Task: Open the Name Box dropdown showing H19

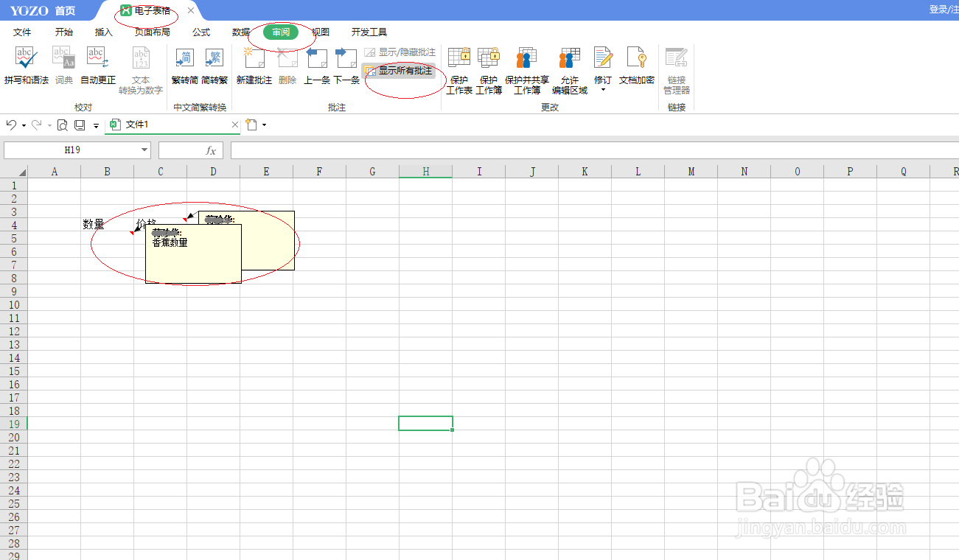Action: point(144,150)
